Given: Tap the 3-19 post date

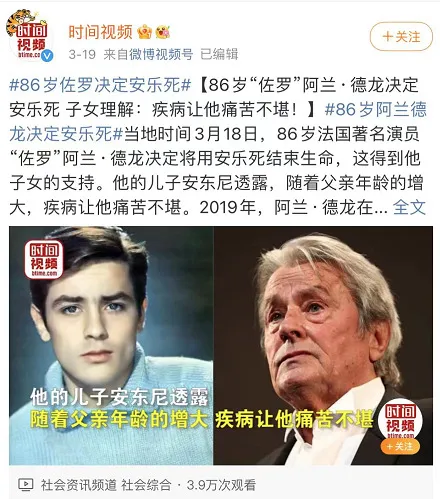Looking at the screenshot, I should click(82, 54).
